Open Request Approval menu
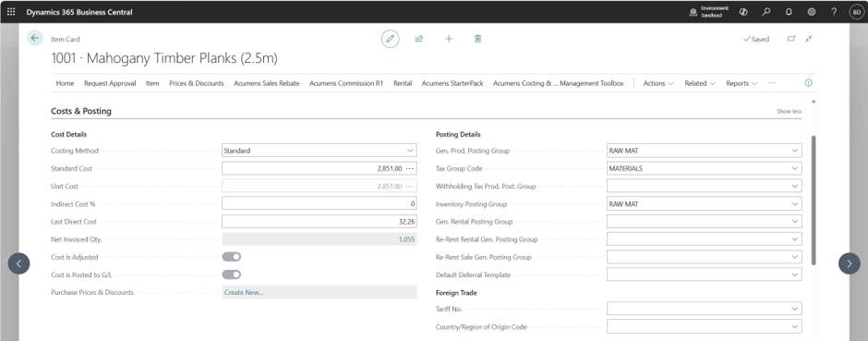 click(110, 83)
